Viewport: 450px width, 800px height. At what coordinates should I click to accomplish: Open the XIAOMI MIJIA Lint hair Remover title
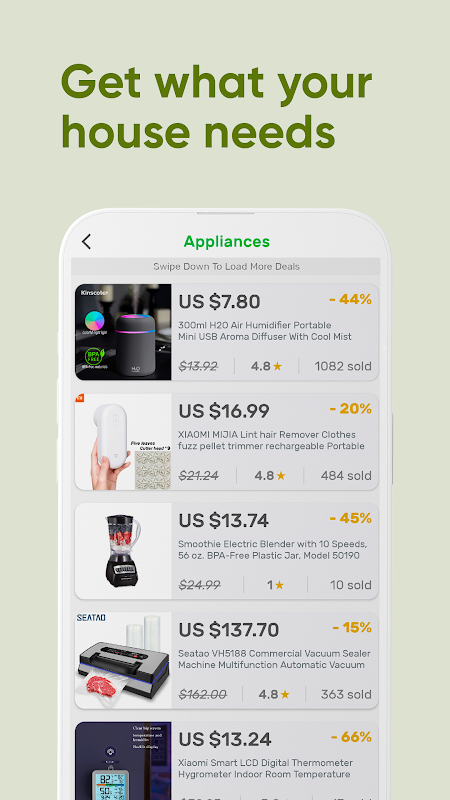(271, 440)
